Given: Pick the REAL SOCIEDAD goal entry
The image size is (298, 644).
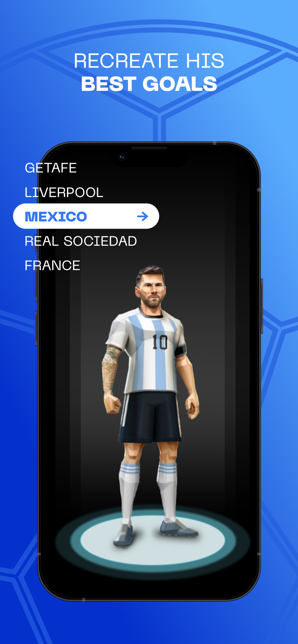Looking at the screenshot, I should point(81,241).
